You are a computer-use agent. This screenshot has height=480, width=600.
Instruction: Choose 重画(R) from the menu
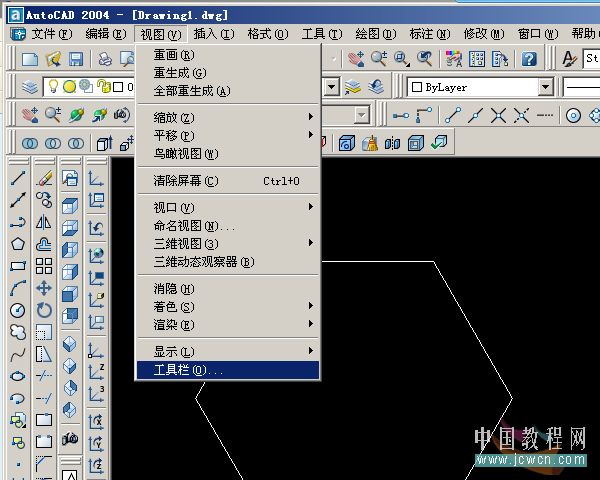228,55
